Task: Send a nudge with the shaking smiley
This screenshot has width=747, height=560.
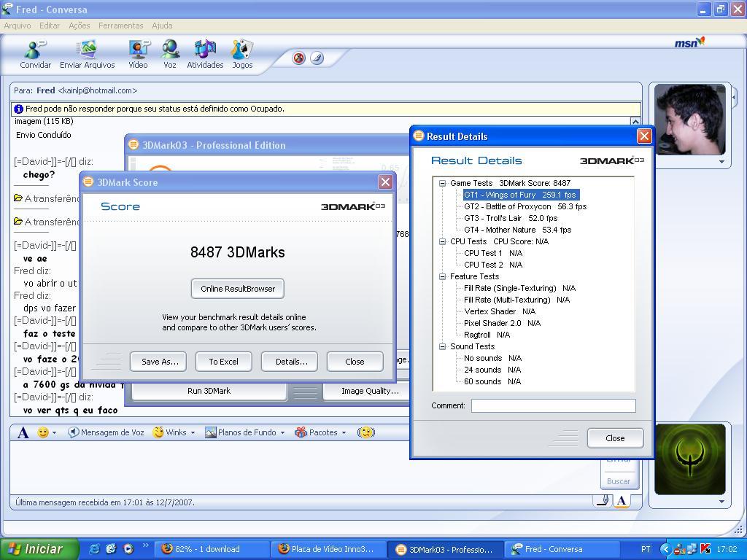Action: point(366,432)
